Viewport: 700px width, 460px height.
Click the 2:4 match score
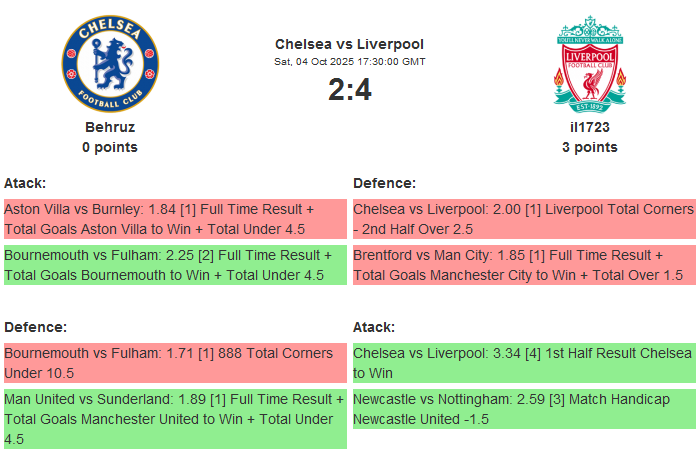click(349, 90)
